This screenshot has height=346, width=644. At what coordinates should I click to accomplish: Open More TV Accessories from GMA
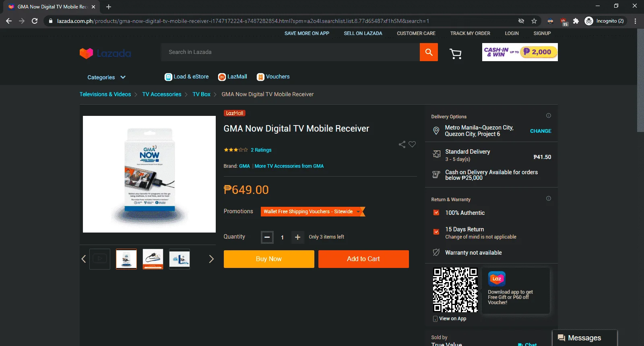tap(289, 166)
